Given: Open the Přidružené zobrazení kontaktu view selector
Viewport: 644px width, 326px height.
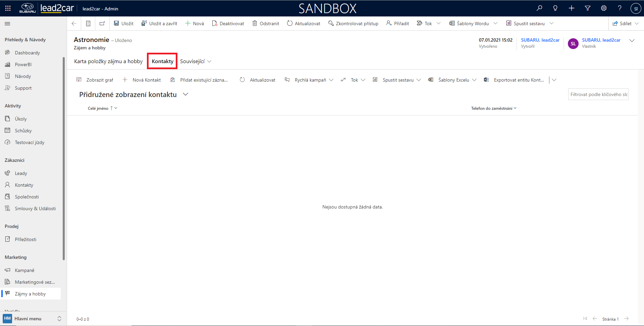Looking at the screenshot, I should click(x=185, y=95).
